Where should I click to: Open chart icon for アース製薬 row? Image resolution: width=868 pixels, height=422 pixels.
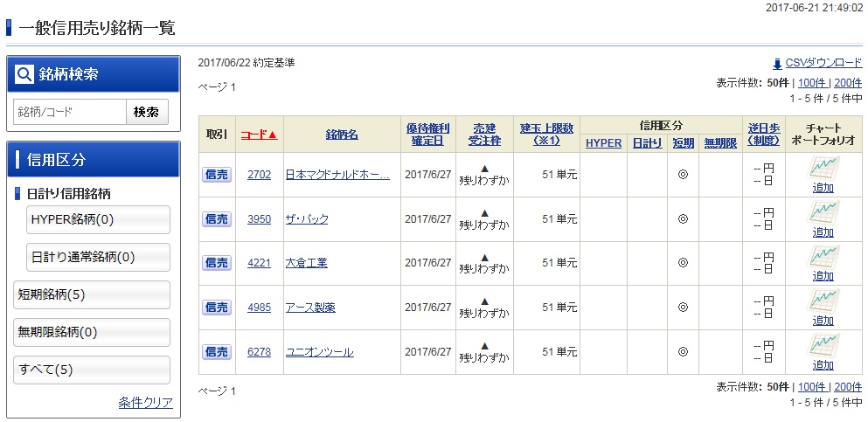pyautogui.click(x=823, y=301)
